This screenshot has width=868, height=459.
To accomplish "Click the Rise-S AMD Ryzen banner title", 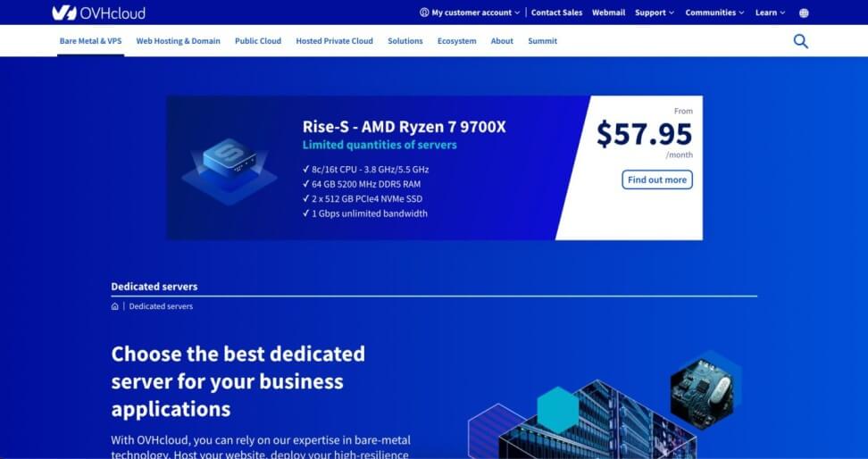I will 404,127.
